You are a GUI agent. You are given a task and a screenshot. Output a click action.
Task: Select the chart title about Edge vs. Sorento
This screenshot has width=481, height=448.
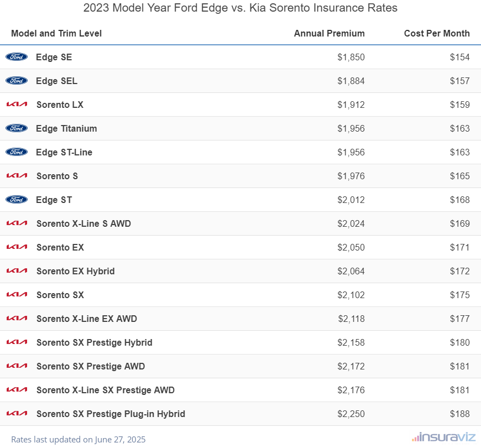pyautogui.click(x=240, y=8)
